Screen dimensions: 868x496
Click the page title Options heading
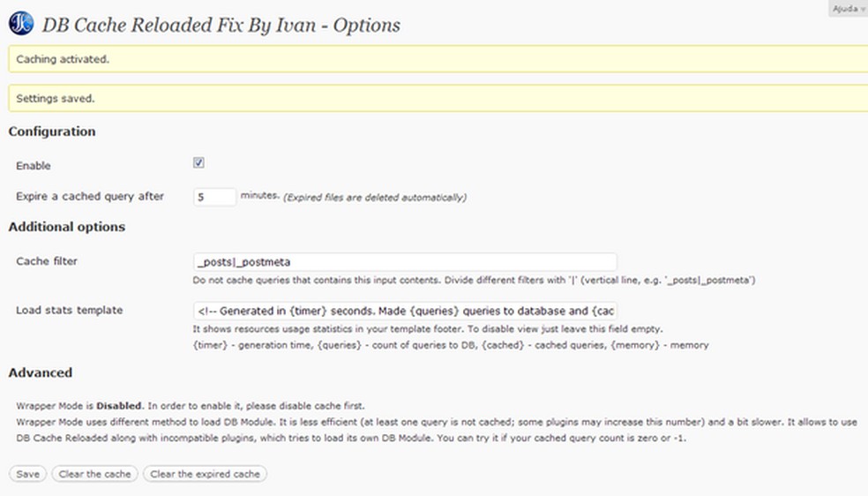point(221,25)
